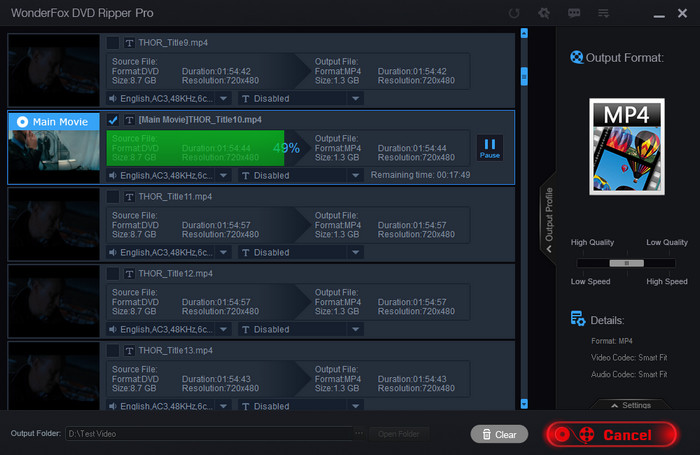This screenshot has width=700, height=455.
Task: Click T rename icon for THOR_Title11.mp4
Action: pos(129,196)
